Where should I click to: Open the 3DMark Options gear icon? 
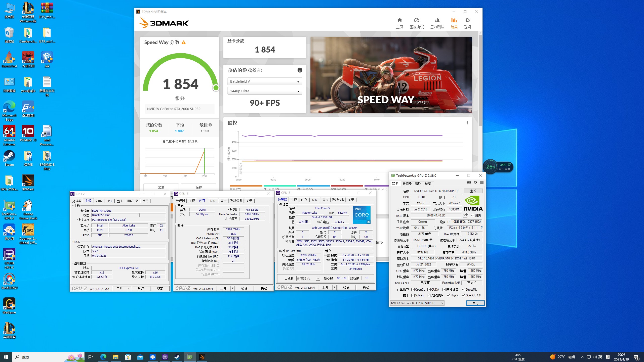[467, 20]
